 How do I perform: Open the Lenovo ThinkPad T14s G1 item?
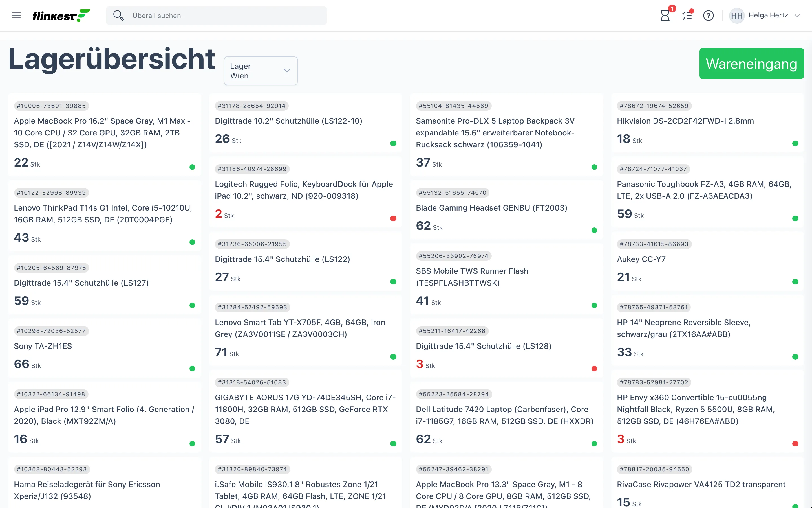[105, 216]
